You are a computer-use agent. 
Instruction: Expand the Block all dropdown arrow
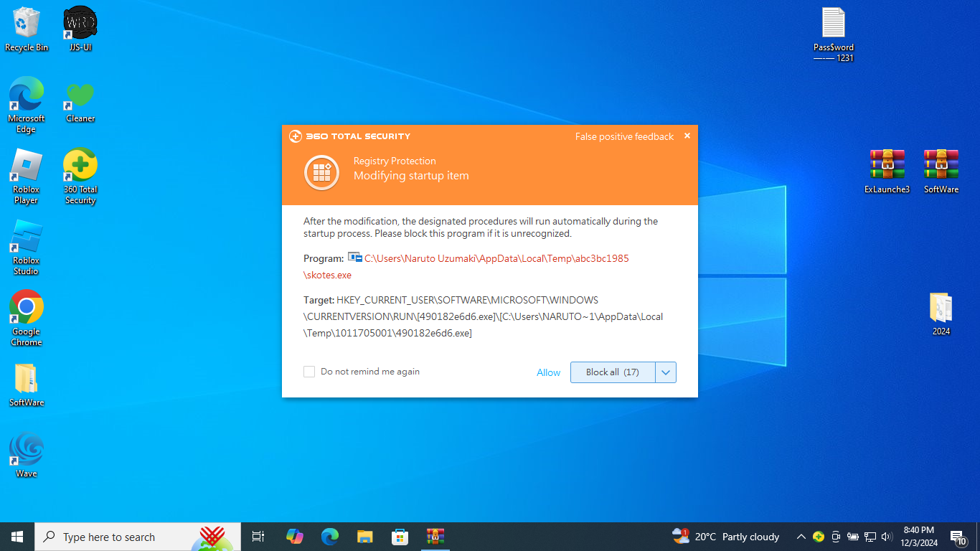[666, 372]
